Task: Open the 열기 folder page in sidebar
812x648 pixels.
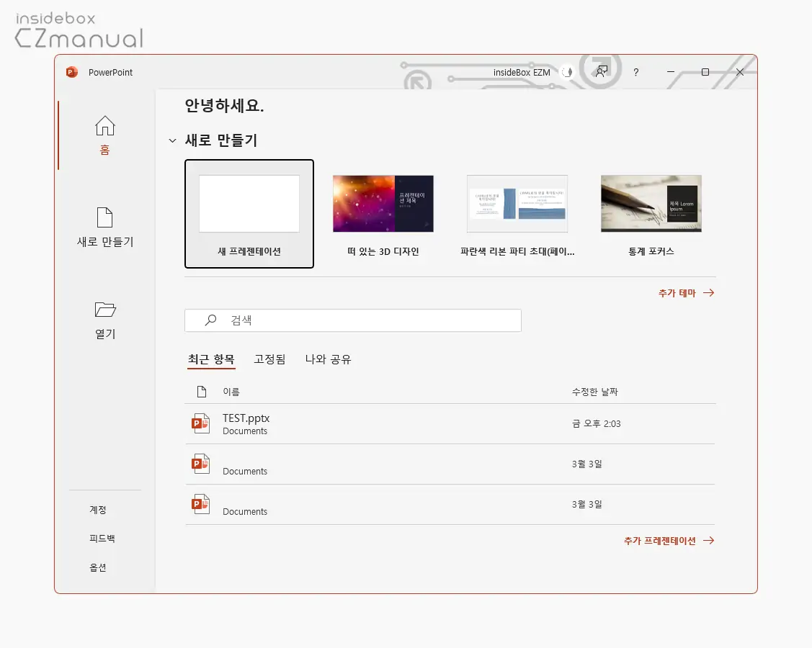Action: tap(104, 320)
